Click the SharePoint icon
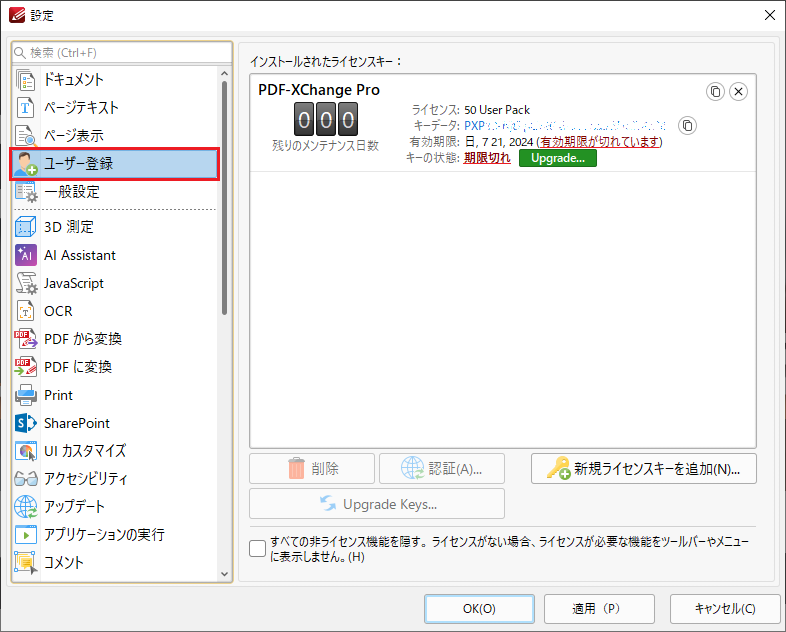The height and width of the screenshot is (632, 786). coord(26,423)
